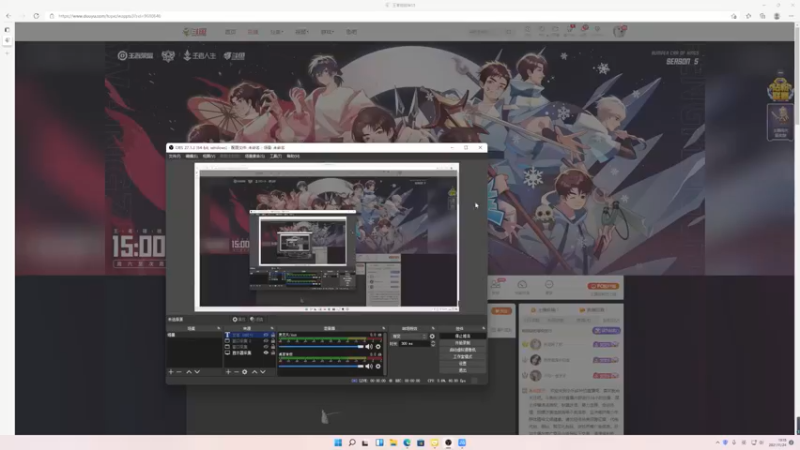
Task: Pop out the Controls dock
Action: (484, 329)
